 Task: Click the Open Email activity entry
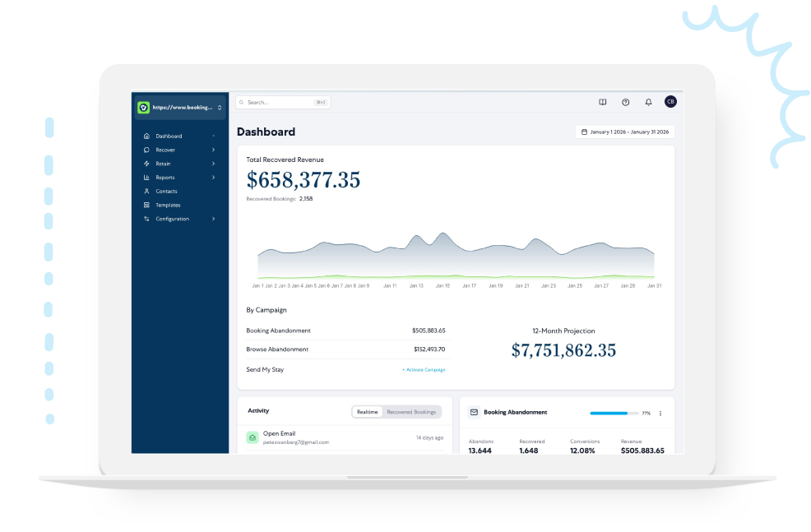click(x=345, y=437)
